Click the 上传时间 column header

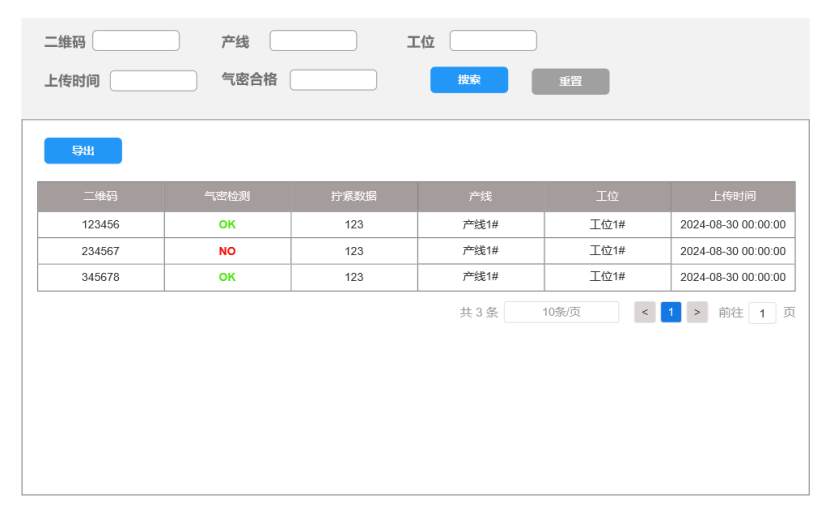(733, 196)
